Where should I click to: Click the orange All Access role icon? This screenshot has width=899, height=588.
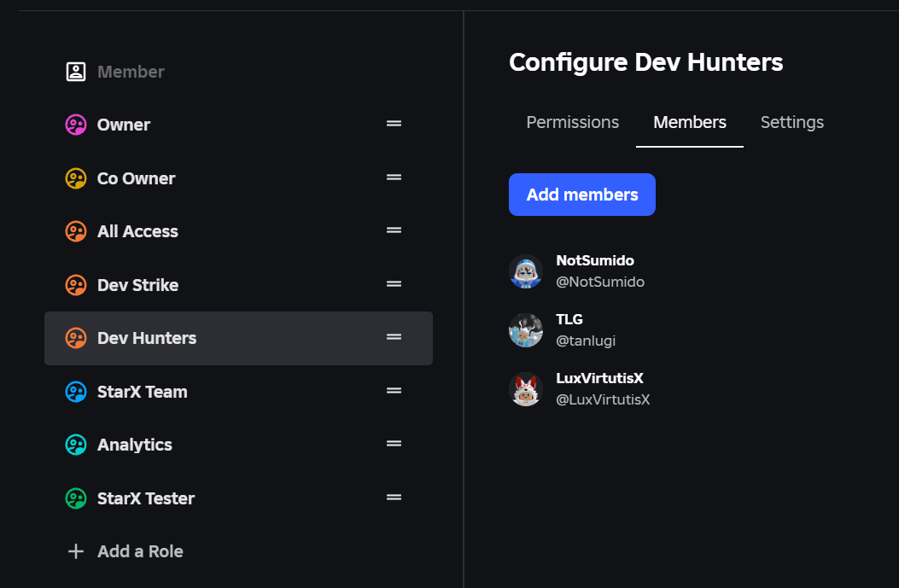(x=75, y=230)
